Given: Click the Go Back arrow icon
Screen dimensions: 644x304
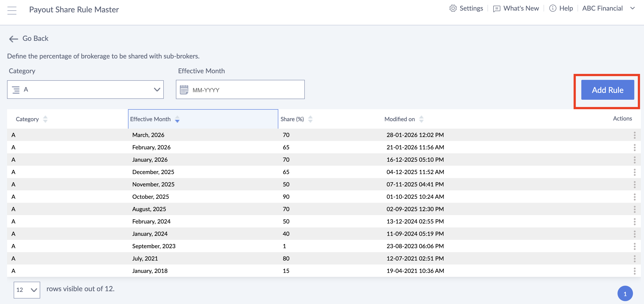Looking at the screenshot, I should (13, 39).
